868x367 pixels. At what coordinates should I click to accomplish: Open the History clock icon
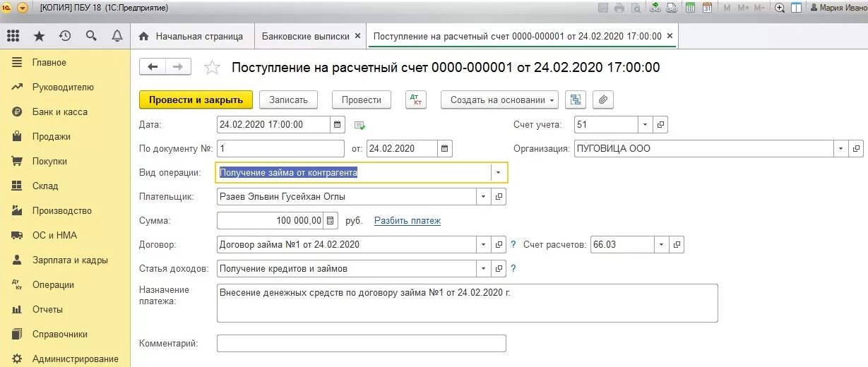[65, 36]
